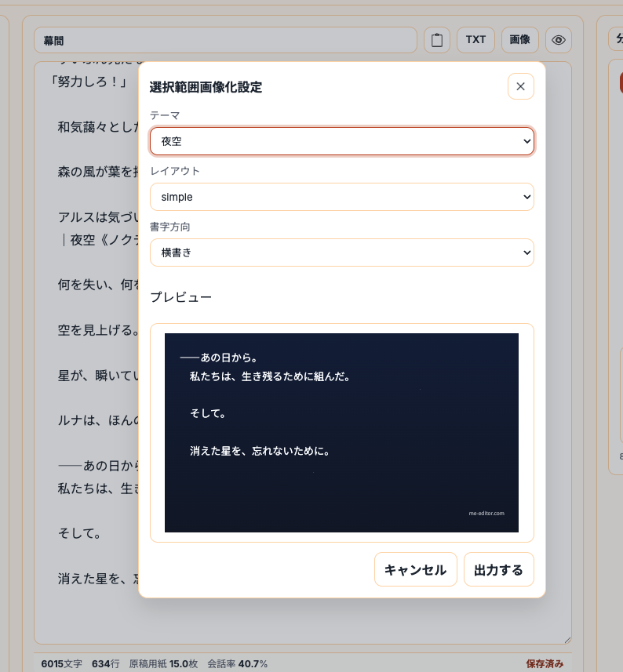Open the 書字方向 dropdown showing 横書き
Screen dimensions: 623x672
click(x=342, y=252)
